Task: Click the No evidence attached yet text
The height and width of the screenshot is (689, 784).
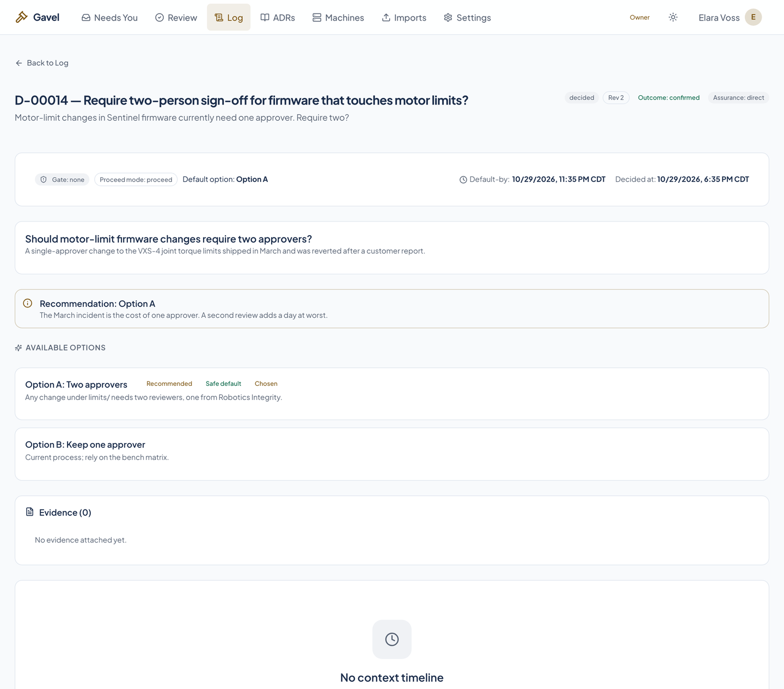Action: [x=81, y=540]
